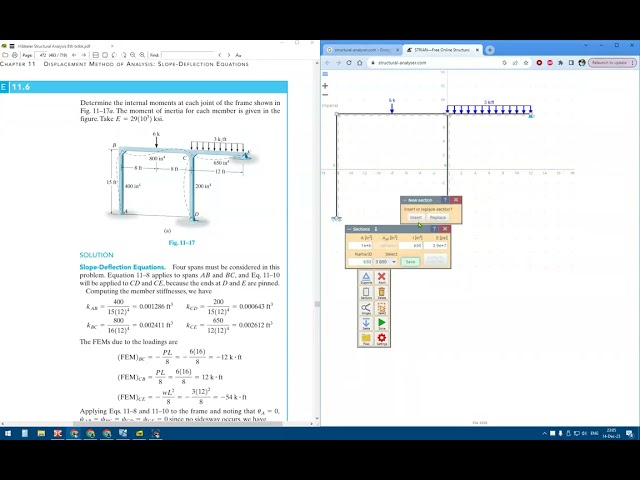Click the PDF Find text box
Viewport: 640px width, 480px height.
(187, 55)
